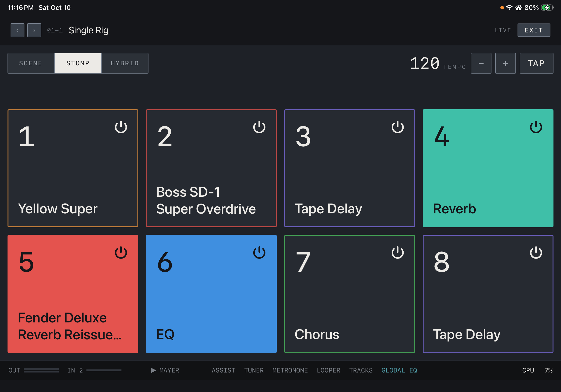The width and height of the screenshot is (561, 392).
Task: Open the METRONOME
Action: click(x=290, y=370)
